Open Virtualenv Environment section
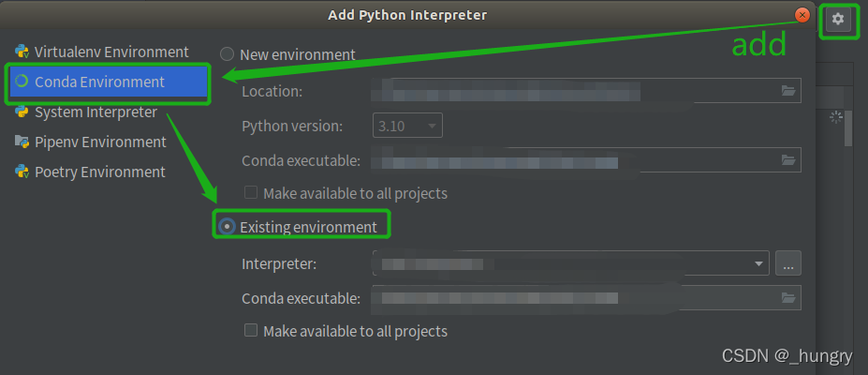The height and width of the screenshot is (375, 868). tap(111, 52)
